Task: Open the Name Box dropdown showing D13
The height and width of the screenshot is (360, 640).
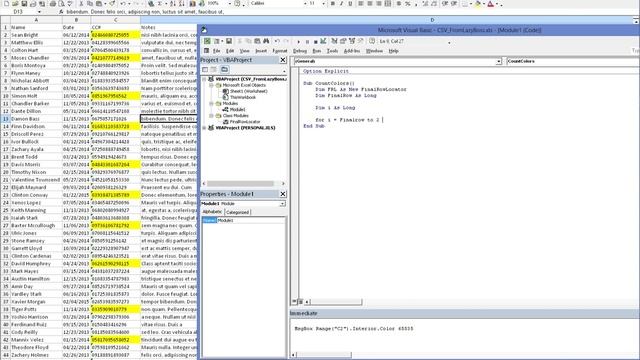Action: pyautogui.click(x=39, y=12)
